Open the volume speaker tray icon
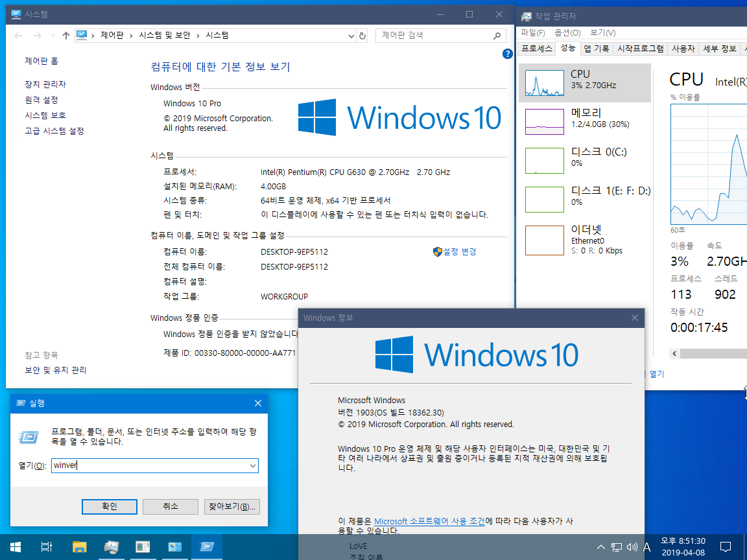 click(x=632, y=547)
